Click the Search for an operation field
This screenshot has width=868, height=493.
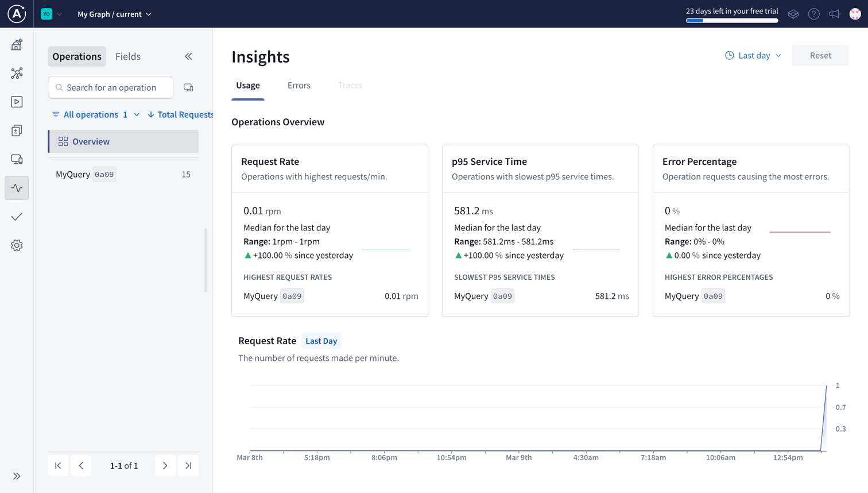pyautogui.click(x=111, y=87)
